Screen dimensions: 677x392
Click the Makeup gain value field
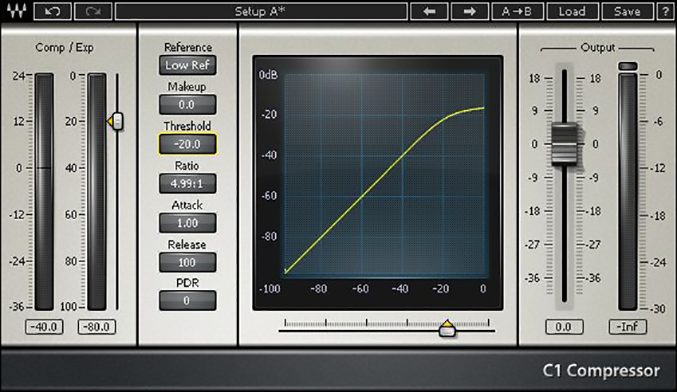click(187, 104)
